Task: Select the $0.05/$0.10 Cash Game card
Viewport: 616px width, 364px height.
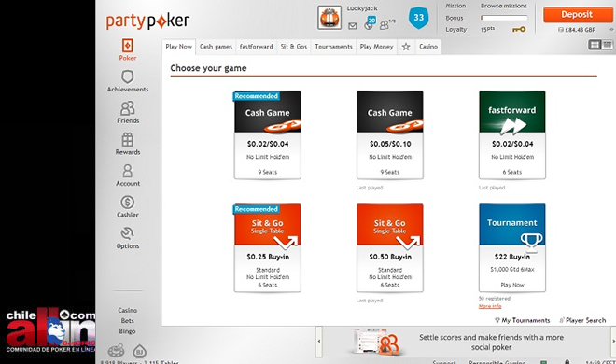Action: point(390,134)
